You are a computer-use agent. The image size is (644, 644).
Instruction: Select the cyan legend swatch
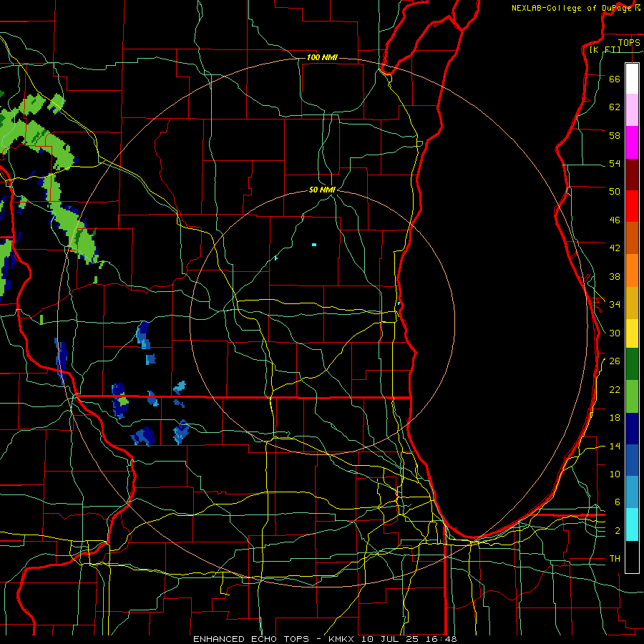632,525
